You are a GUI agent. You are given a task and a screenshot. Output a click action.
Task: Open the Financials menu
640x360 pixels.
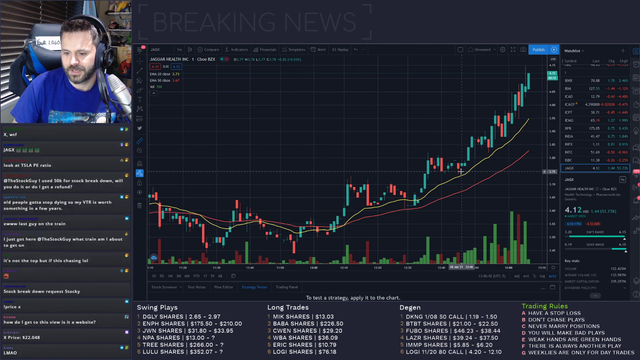click(x=264, y=50)
